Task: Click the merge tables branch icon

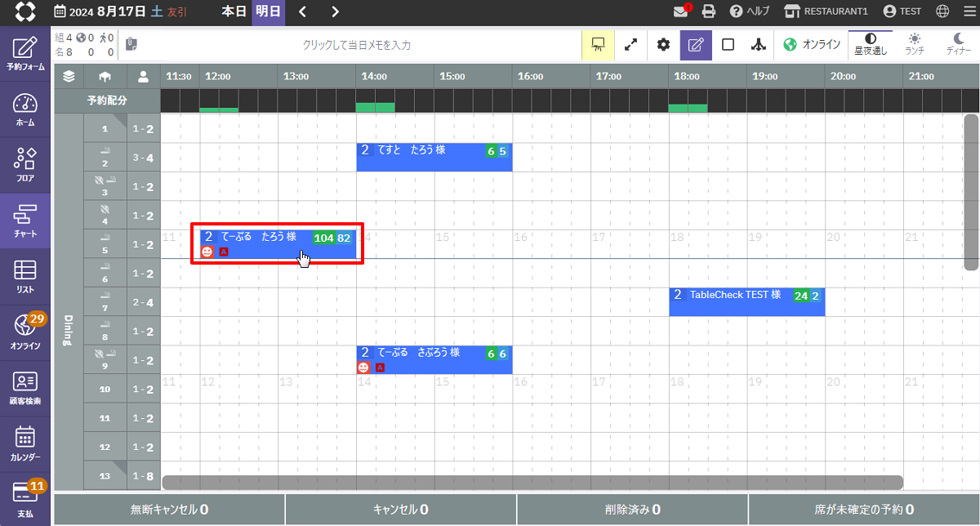Action: click(x=759, y=45)
